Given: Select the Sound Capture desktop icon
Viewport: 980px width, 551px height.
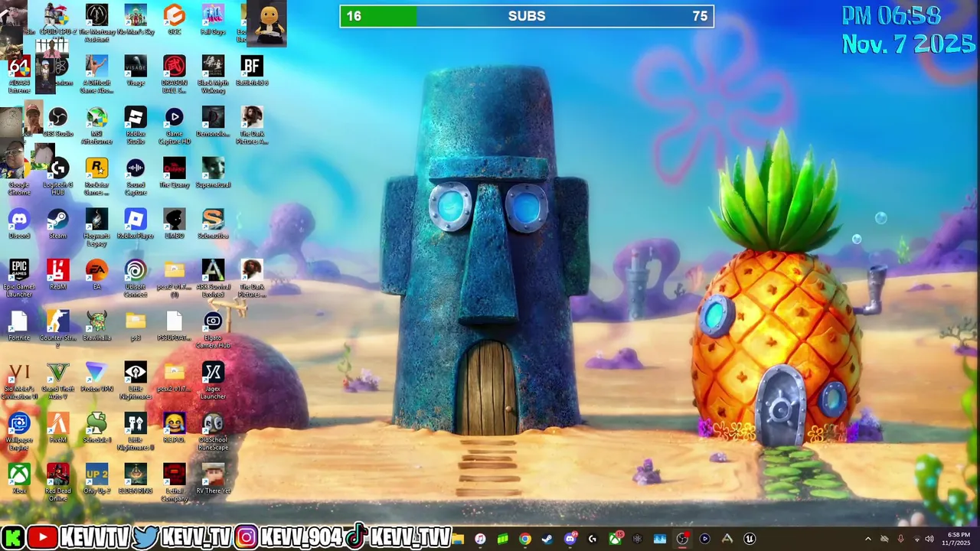Looking at the screenshot, I should [x=136, y=176].
